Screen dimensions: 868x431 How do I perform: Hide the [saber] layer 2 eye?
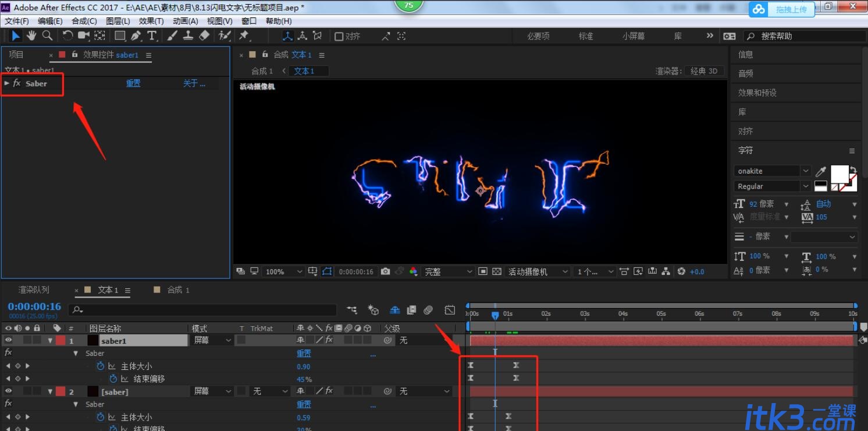coord(8,391)
